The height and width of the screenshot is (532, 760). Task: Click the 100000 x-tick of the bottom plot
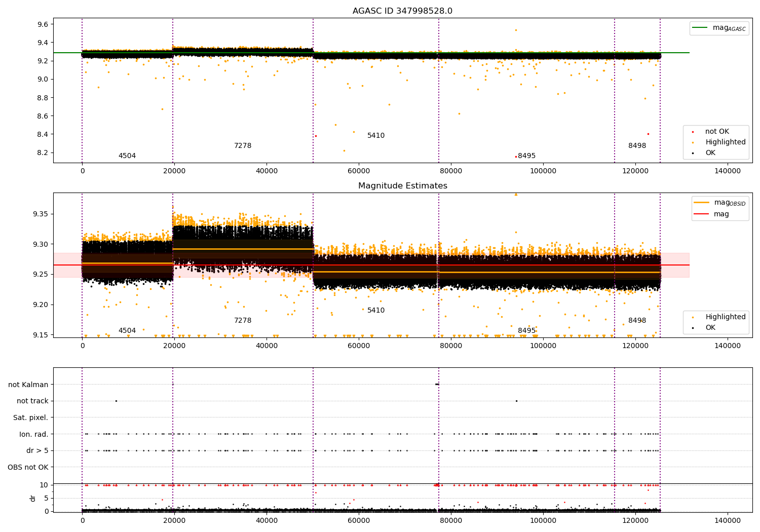[x=543, y=521]
